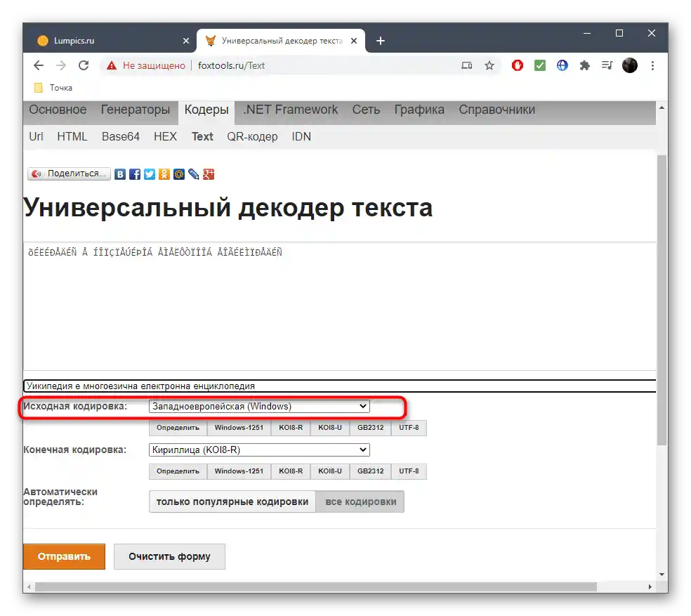Go to the QR-кодер link

(252, 137)
